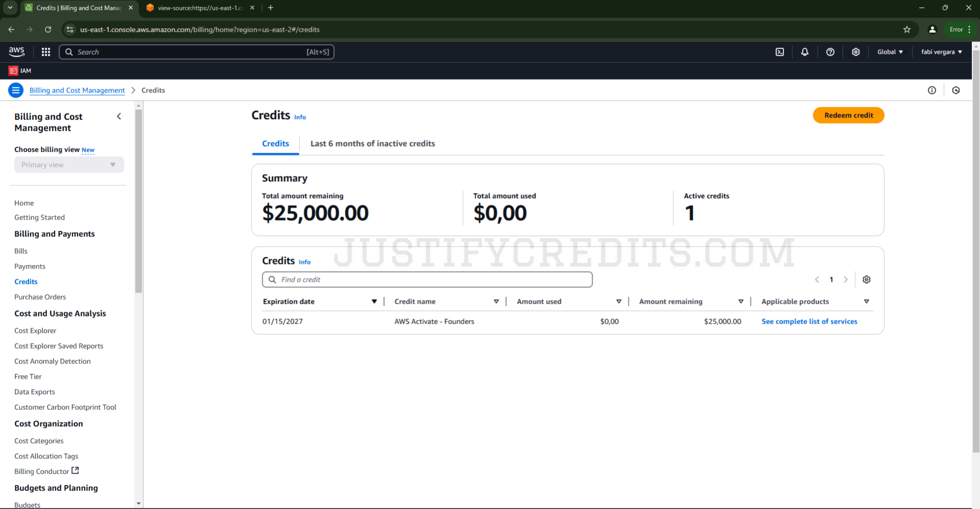This screenshot has width=980, height=509.
Task: Open Bills in the sidebar
Action: point(21,251)
